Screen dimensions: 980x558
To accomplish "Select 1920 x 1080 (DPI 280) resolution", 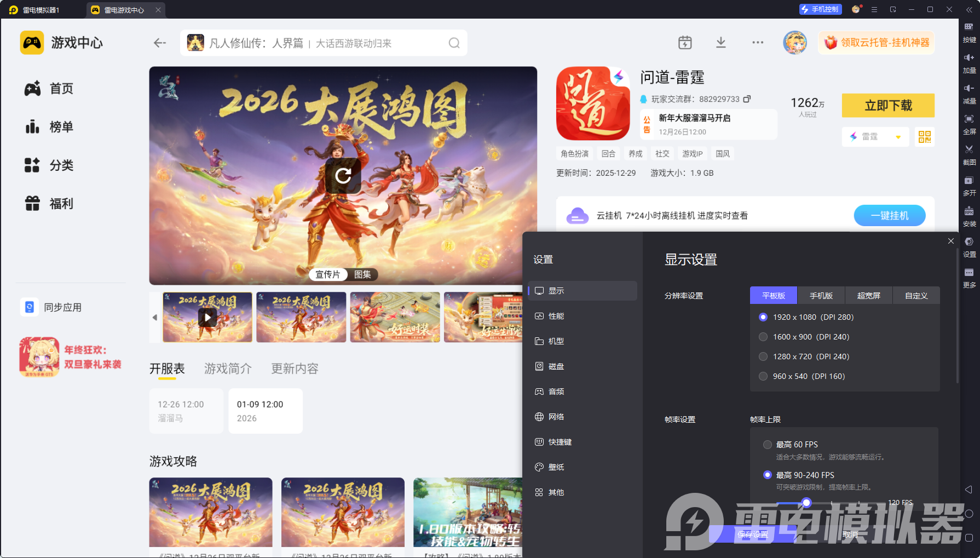I will point(763,317).
